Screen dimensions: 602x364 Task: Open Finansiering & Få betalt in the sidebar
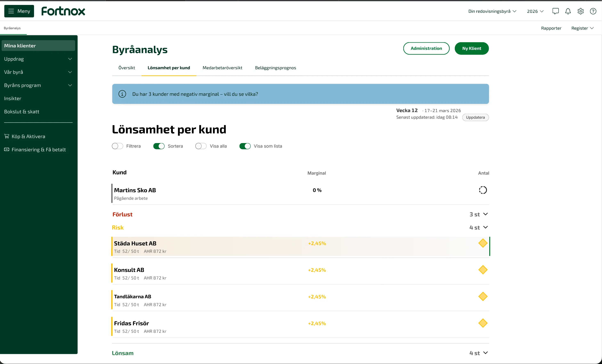click(35, 149)
